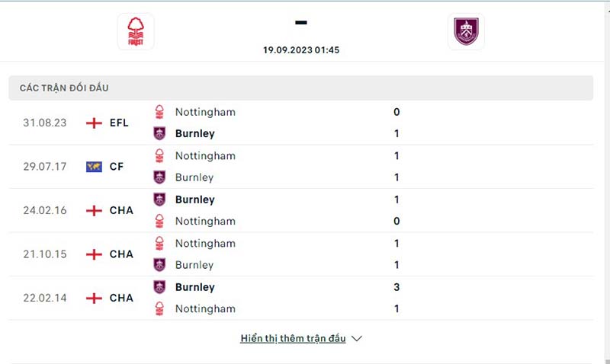Open the 'CÁC TRẬN ĐỐI ĐẦU' section header
This screenshot has height=364, width=610.
[64, 88]
